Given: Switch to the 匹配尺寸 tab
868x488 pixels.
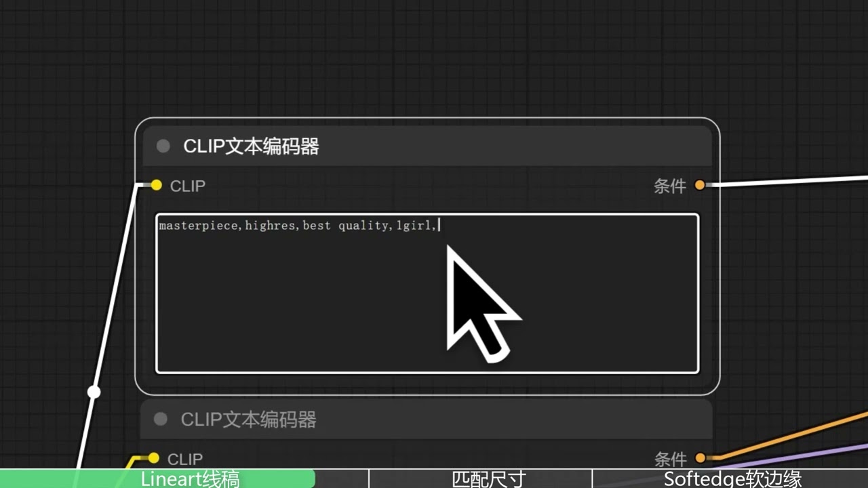Looking at the screenshot, I should pos(480,479).
